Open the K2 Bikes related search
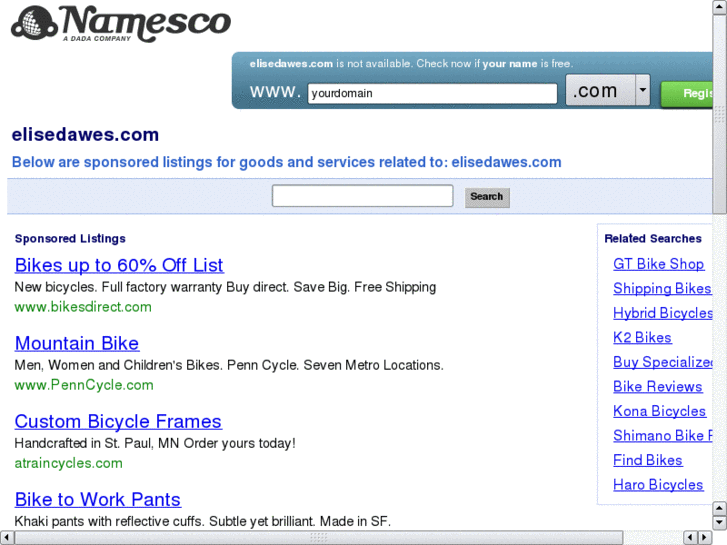This screenshot has height=545, width=727. pyautogui.click(x=642, y=338)
